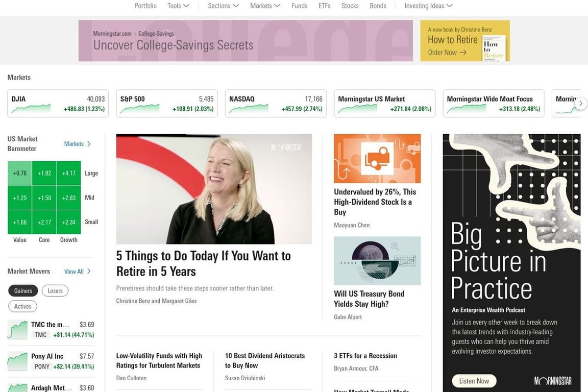Open Low-Volatility Funds with High Ratings article
Screen dimensions: 588x392
click(159, 360)
